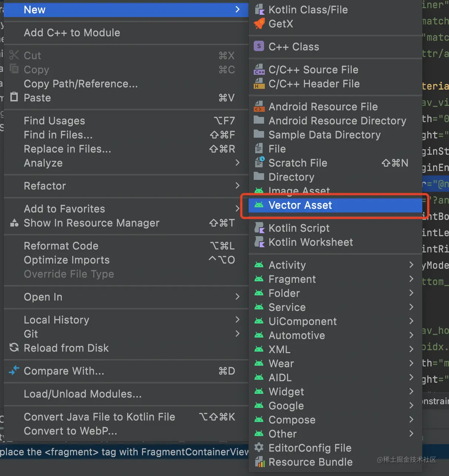Click the Resource Bundle icon

click(260, 462)
